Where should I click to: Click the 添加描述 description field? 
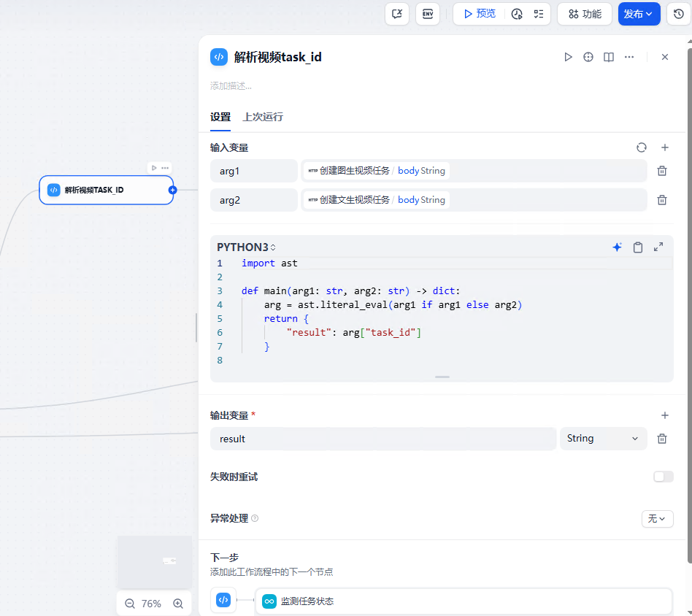[x=231, y=86]
